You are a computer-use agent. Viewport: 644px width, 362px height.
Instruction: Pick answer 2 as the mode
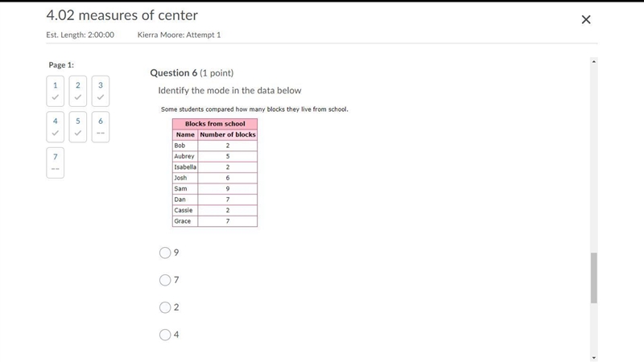point(165,307)
